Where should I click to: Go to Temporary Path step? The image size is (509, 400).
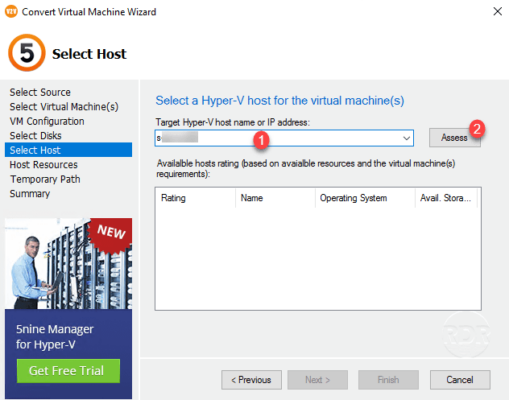(x=45, y=179)
